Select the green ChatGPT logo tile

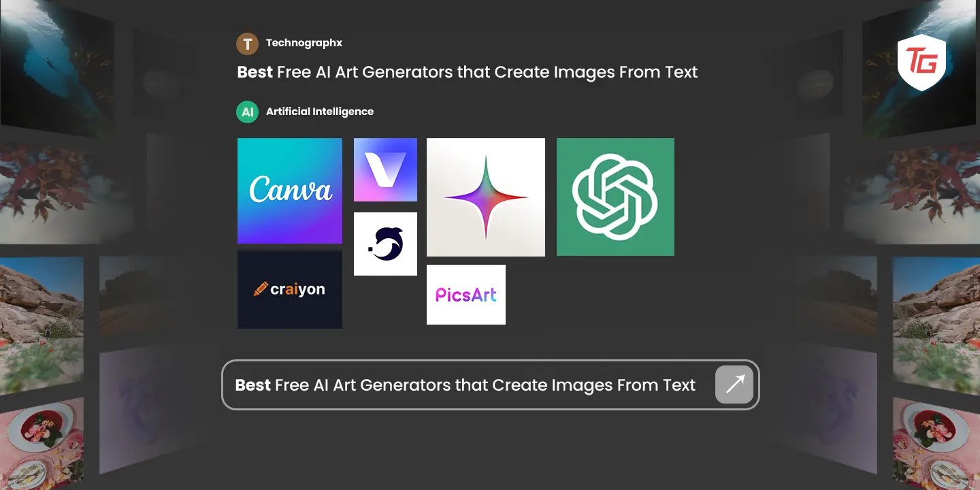pos(615,197)
